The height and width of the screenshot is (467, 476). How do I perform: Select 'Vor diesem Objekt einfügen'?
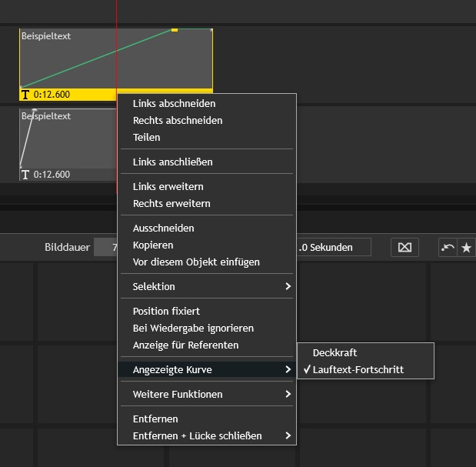point(207,262)
